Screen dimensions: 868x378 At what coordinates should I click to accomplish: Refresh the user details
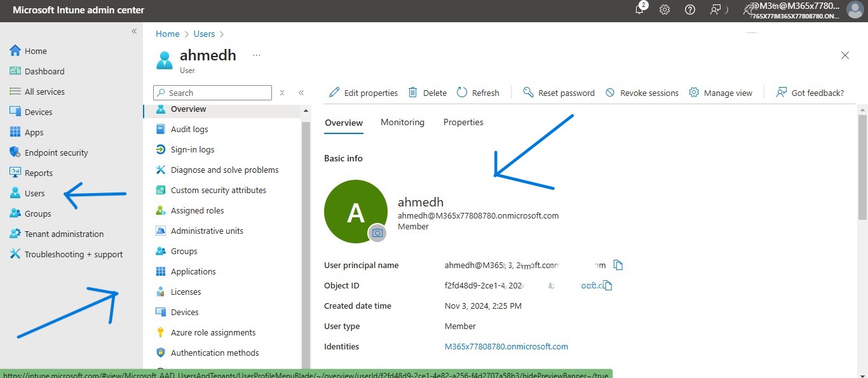(478, 92)
